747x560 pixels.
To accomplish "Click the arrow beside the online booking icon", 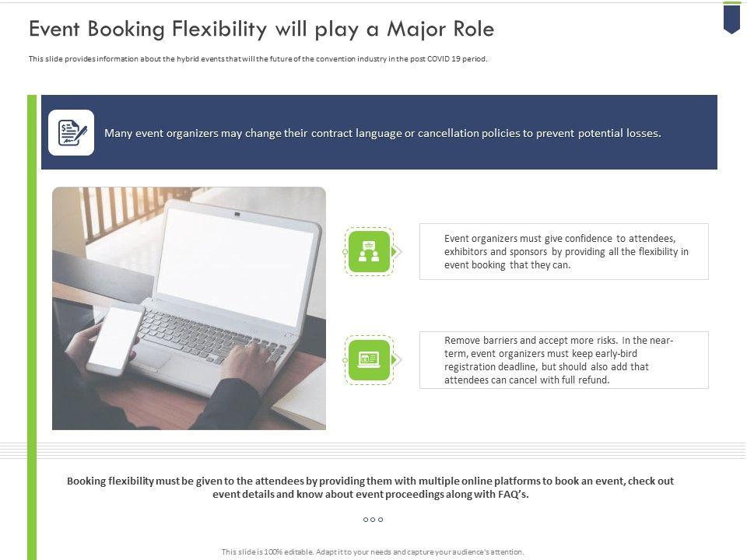I will [x=398, y=359].
